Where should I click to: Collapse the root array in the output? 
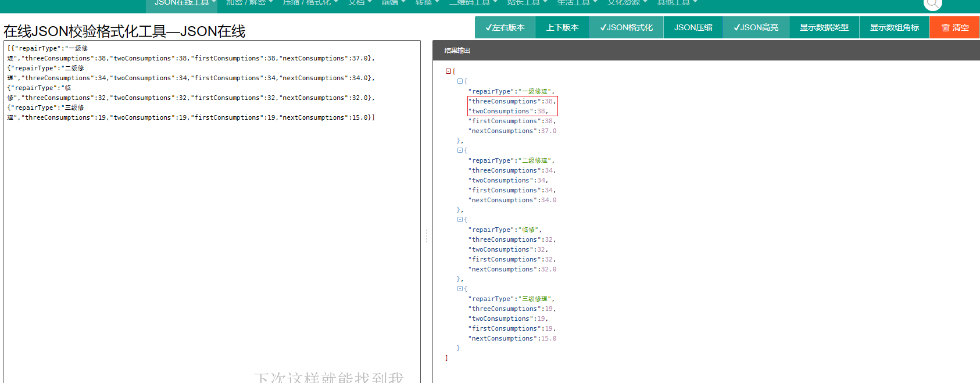pyautogui.click(x=448, y=71)
